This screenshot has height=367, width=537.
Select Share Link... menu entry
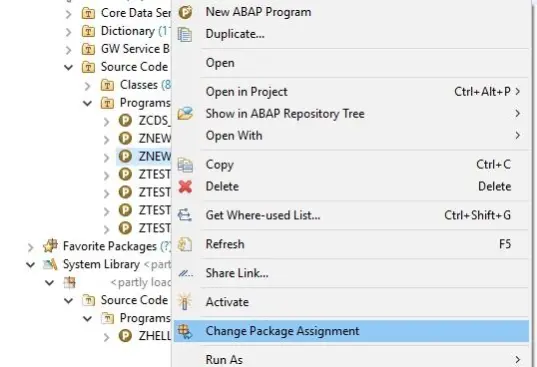point(351,273)
